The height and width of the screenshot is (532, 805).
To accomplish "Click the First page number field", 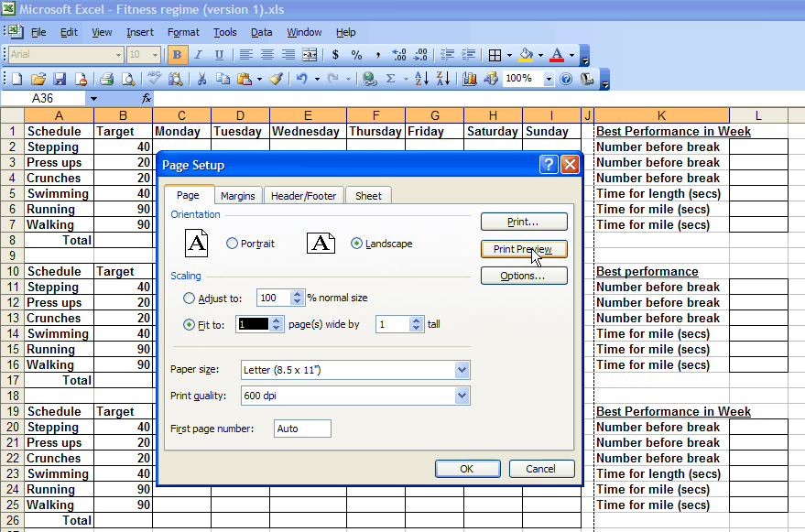I will tap(302, 429).
